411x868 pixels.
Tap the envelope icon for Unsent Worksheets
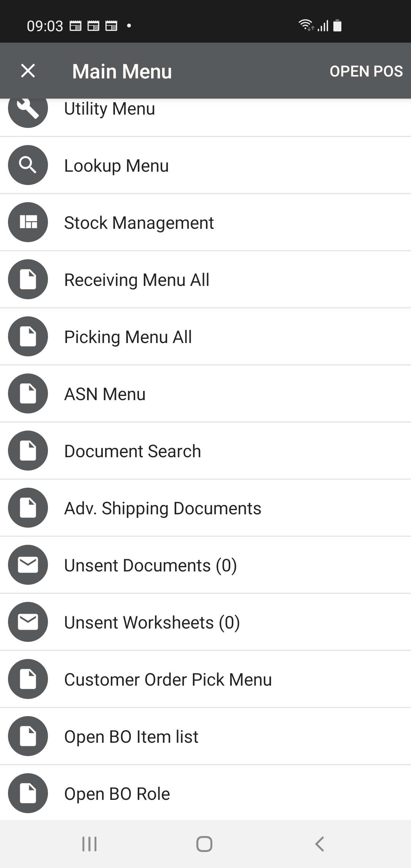(x=28, y=622)
